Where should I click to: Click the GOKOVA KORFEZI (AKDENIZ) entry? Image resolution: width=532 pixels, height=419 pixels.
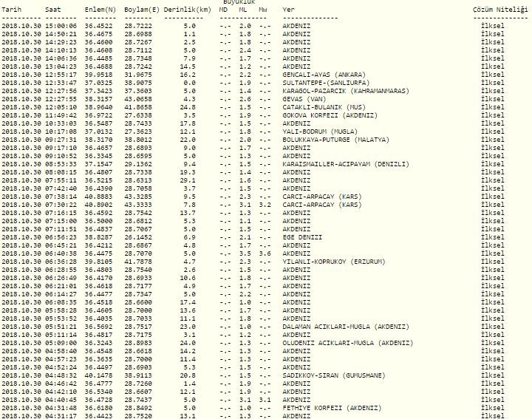tap(327, 115)
